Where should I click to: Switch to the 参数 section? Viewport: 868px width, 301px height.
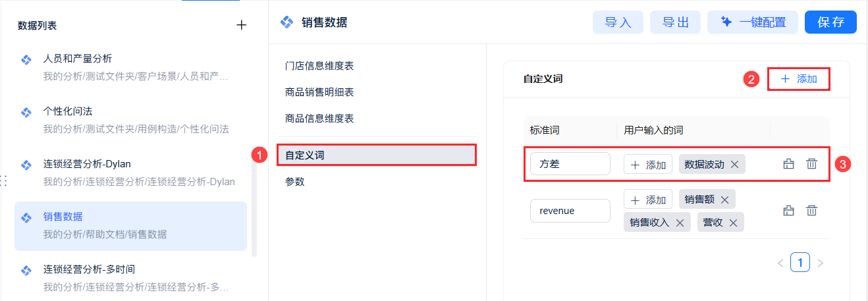click(295, 182)
